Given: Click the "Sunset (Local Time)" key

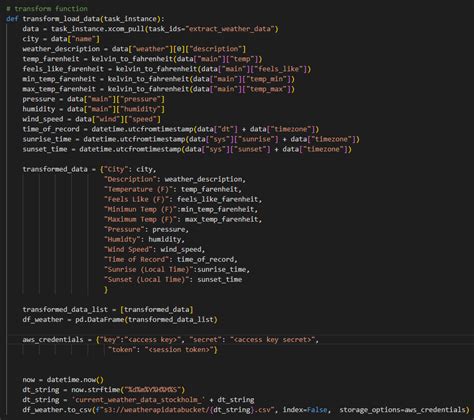Looking at the screenshot, I should pos(146,279).
